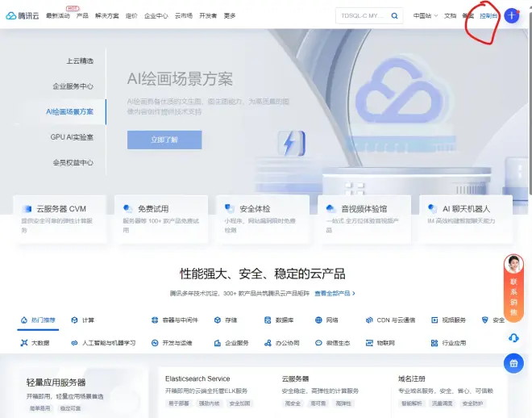532x418 pixels.
Task: Click the 容器与中间件 category icon
Action: [x=155, y=320]
